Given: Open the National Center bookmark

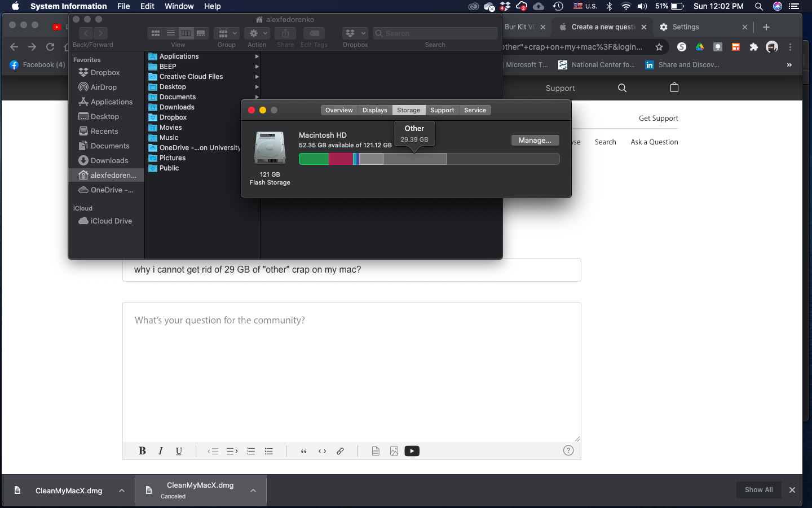Looking at the screenshot, I should click(x=597, y=65).
